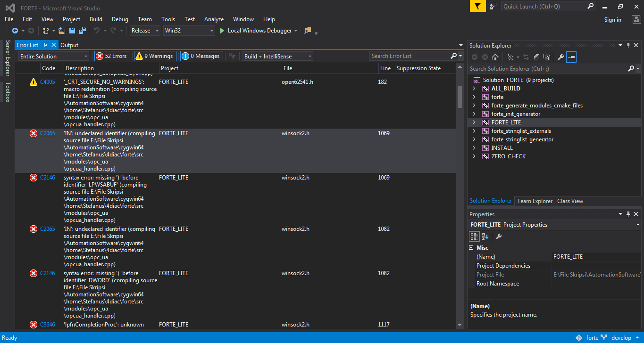Sort Properties grid alphabetically
Viewport: 644px width, 343px height.
coord(485,236)
